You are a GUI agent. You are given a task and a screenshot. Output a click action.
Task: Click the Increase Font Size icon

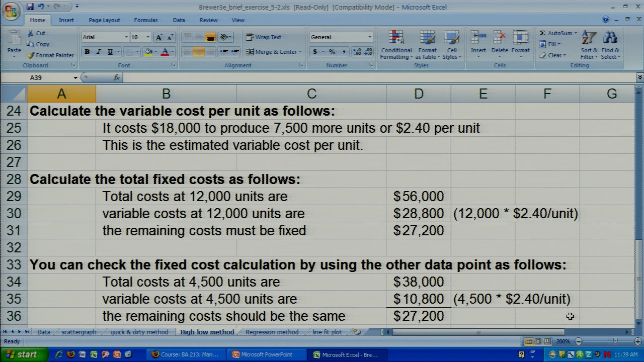pyautogui.click(x=159, y=37)
